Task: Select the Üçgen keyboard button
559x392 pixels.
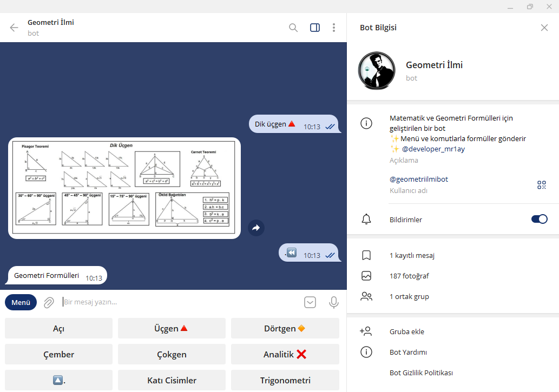Action: (x=172, y=328)
